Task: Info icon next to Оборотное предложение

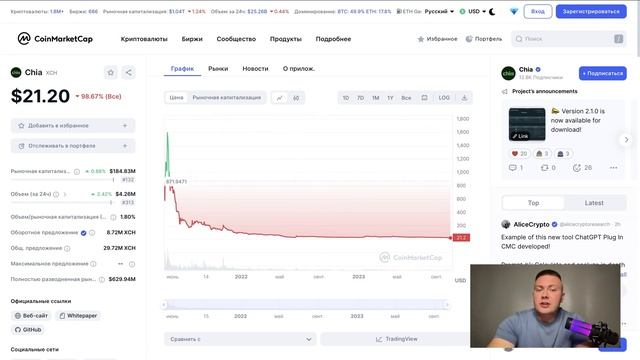Action: pyautogui.click(x=92, y=233)
